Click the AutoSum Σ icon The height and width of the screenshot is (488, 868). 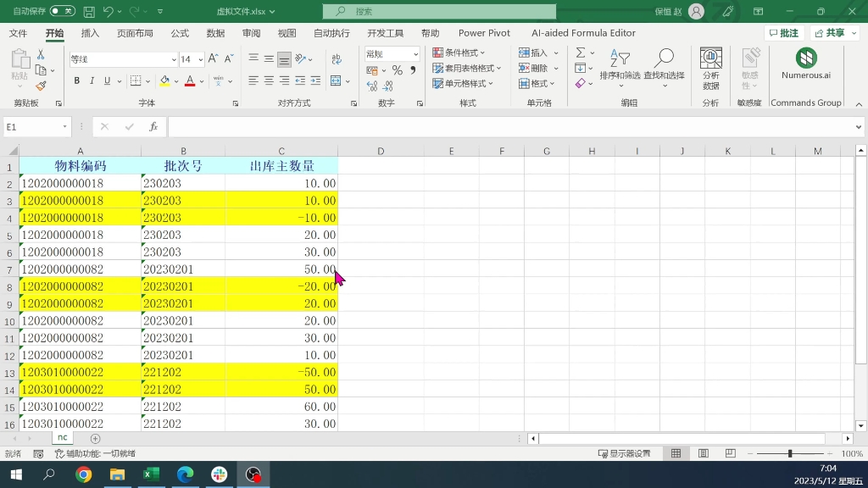pos(579,53)
